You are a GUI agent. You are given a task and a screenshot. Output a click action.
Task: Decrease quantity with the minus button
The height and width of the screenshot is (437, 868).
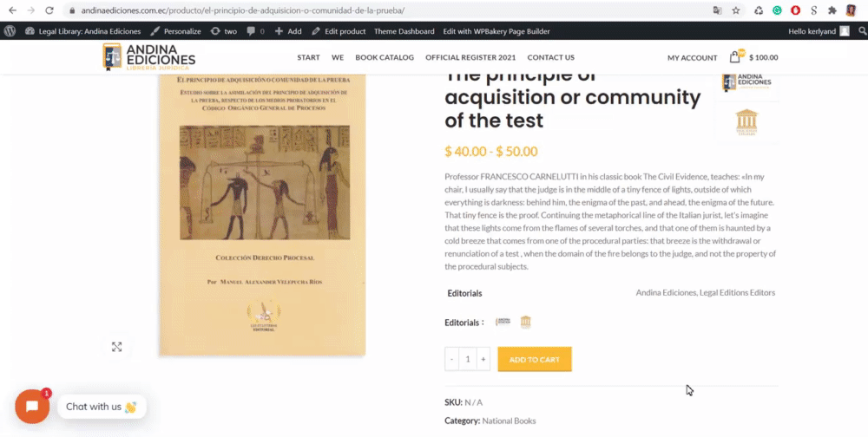[451, 360]
